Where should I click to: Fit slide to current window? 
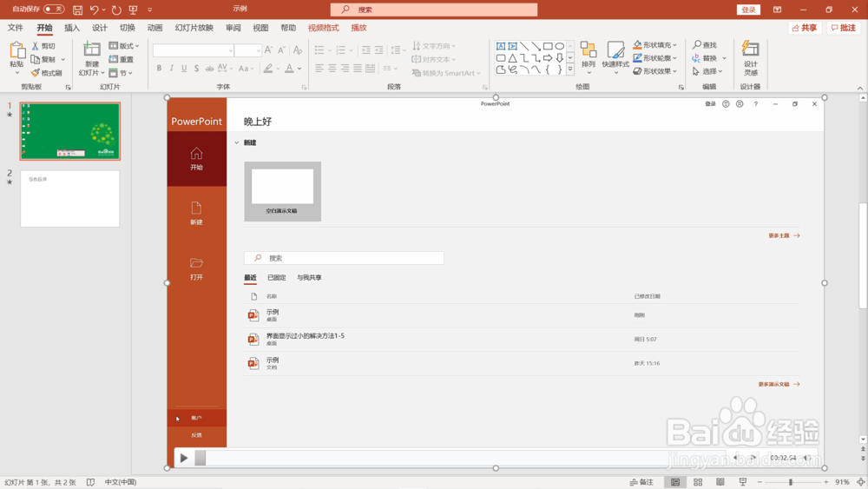point(861,482)
